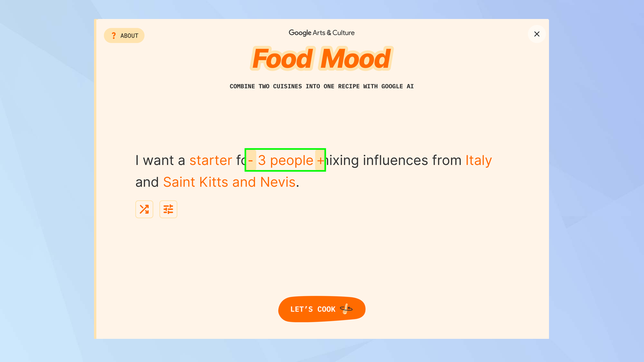Select the Food Mood title heading

pyautogui.click(x=322, y=58)
